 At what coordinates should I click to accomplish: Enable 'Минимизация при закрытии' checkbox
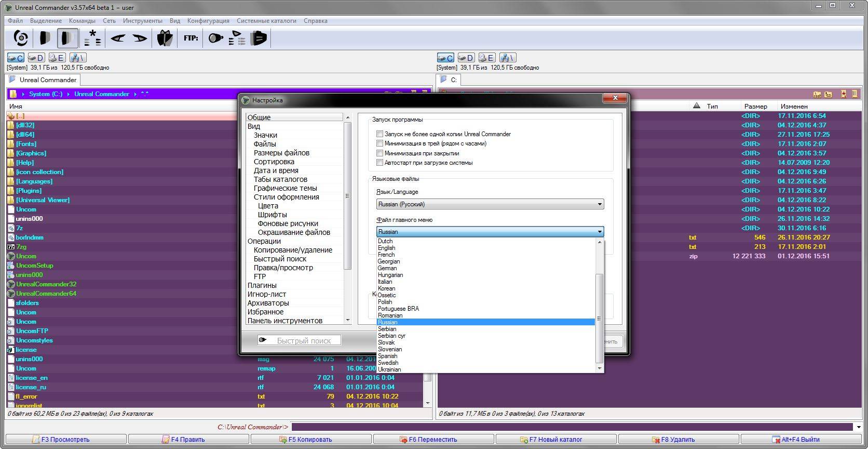(x=380, y=153)
